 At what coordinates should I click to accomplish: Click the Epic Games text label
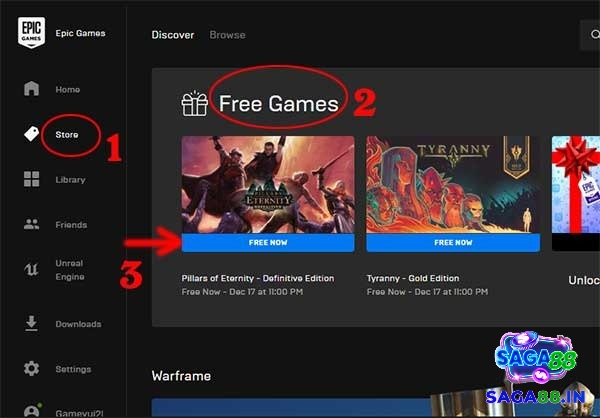coord(80,33)
